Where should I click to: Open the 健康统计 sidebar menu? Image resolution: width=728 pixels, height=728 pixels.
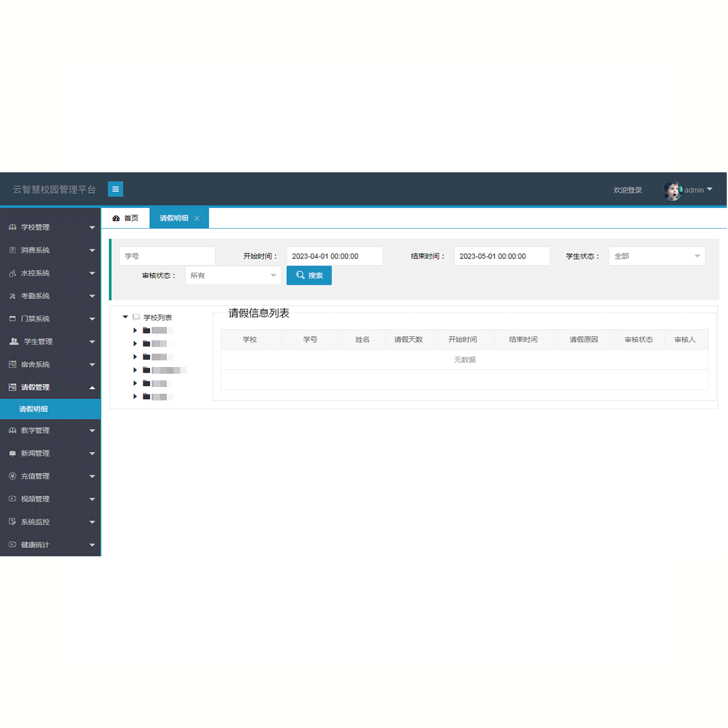50,545
